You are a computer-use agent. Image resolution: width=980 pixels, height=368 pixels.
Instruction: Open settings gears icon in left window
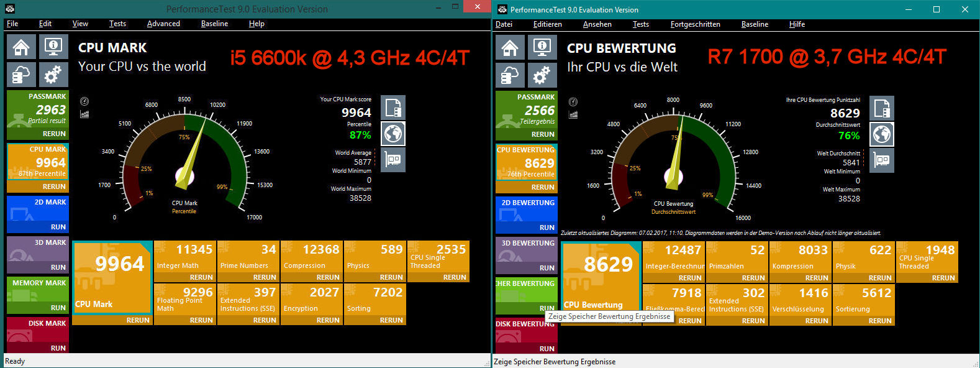click(x=53, y=75)
